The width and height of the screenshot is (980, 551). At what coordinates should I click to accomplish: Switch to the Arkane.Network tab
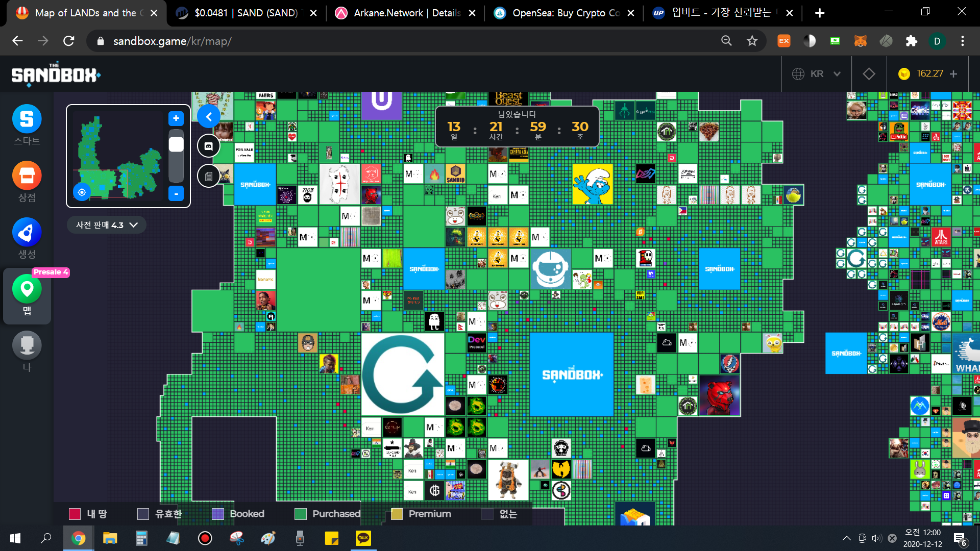click(405, 13)
